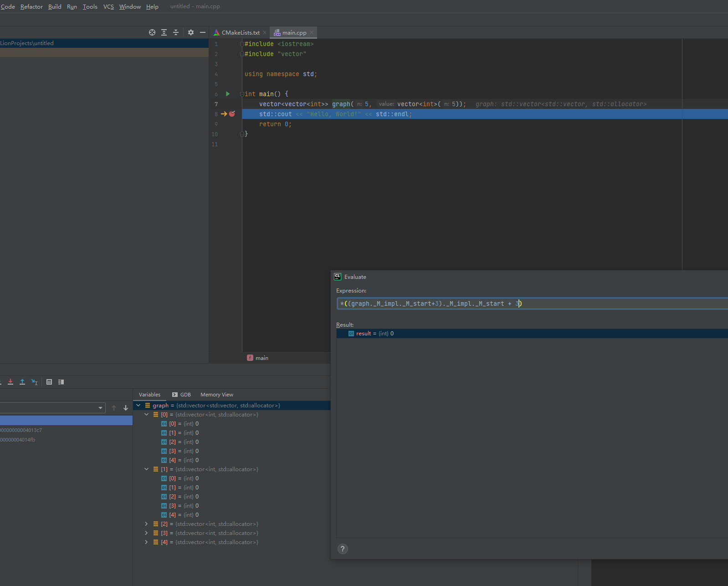Toggle the breakpoint on line 8

pos(232,114)
